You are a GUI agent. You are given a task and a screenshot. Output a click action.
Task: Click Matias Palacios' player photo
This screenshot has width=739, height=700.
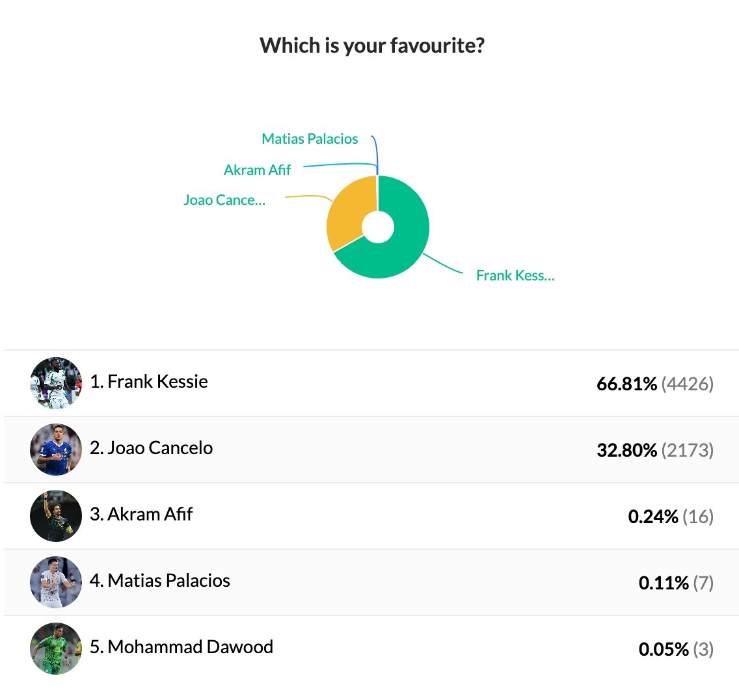[x=55, y=582]
